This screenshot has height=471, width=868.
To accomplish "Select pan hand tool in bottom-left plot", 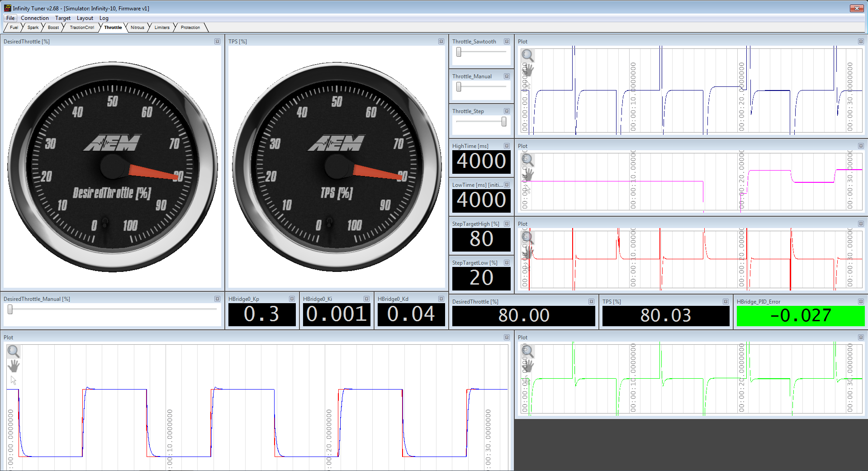I will click(14, 366).
